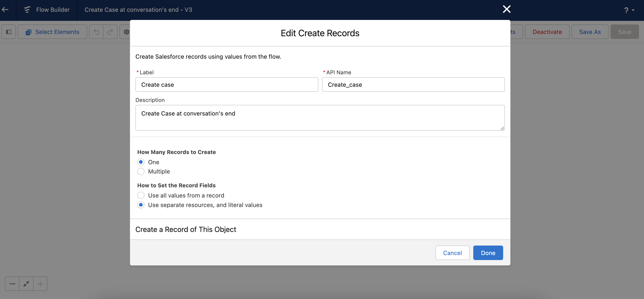Click Cancel in the dialog
Image resolution: width=644 pixels, height=299 pixels.
(x=452, y=253)
